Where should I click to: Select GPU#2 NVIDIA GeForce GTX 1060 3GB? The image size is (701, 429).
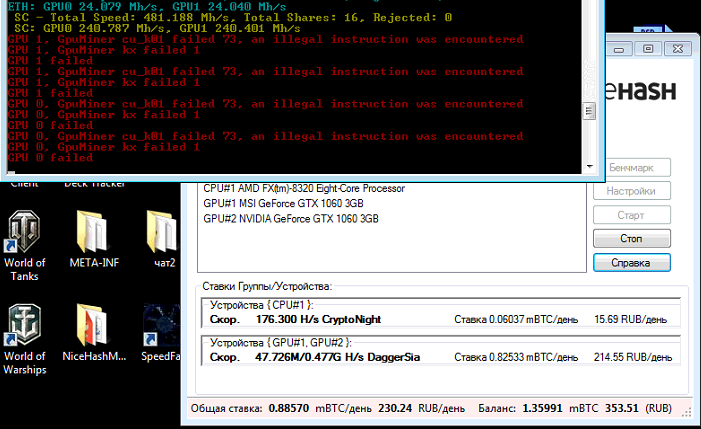[291, 219]
